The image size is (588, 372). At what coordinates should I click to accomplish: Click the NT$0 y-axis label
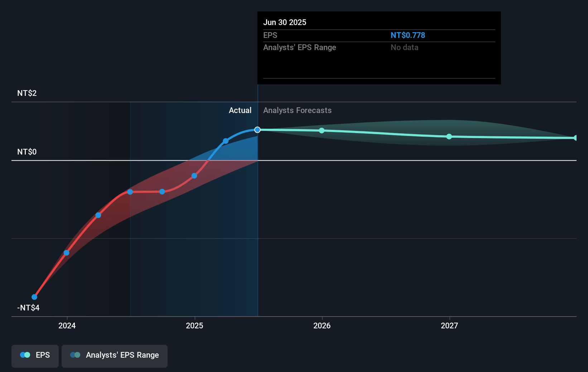point(27,152)
